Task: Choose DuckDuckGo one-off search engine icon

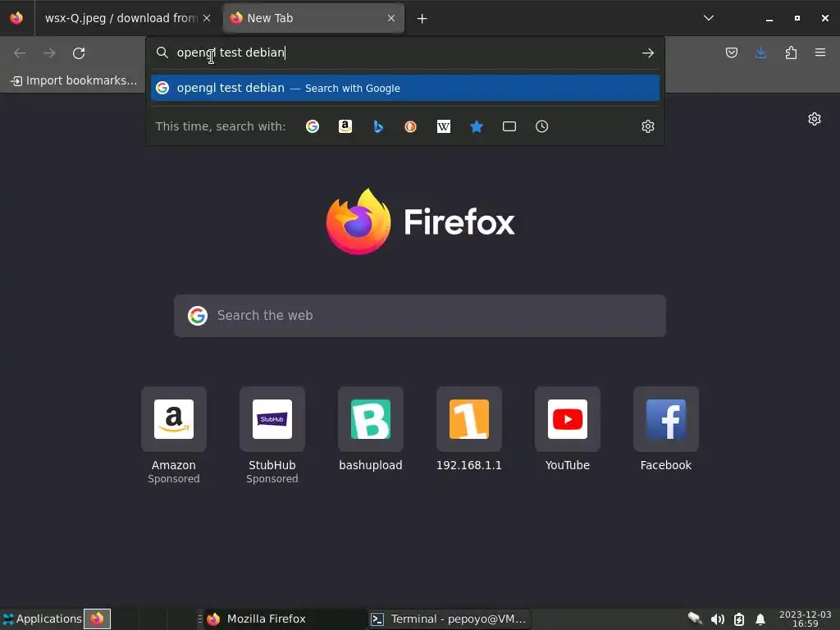Action: (411, 126)
